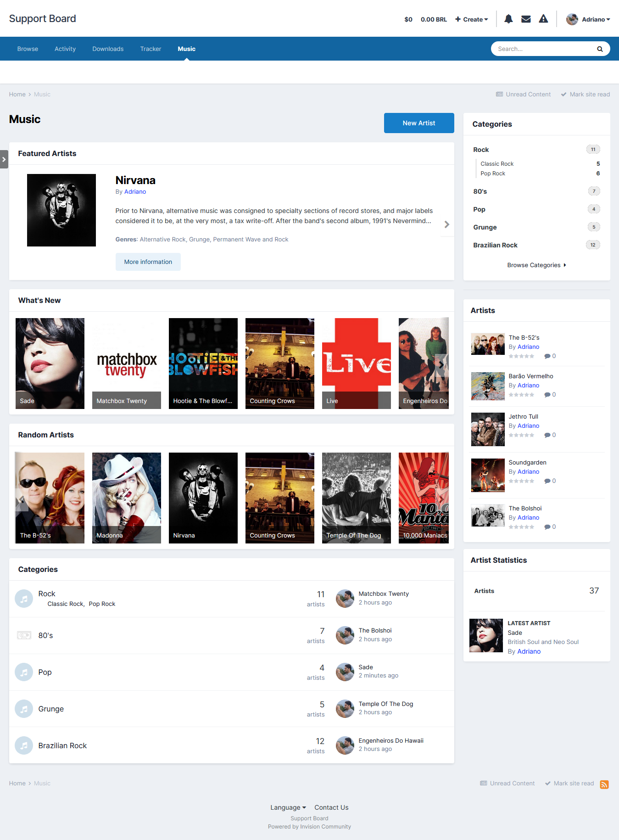
Task: Open Pop Rock in sidebar categories
Action: click(493, 174)
